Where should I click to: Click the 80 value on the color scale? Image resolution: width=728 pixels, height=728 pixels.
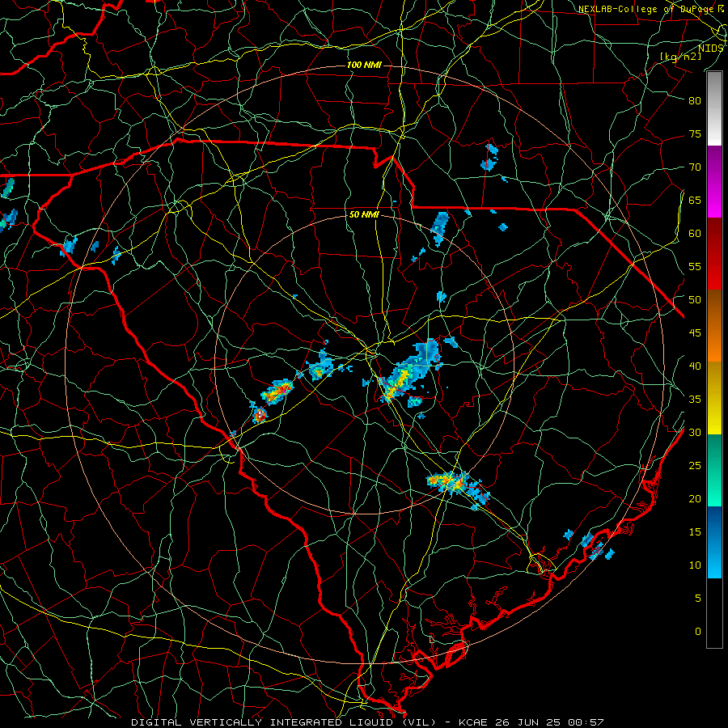695,101
